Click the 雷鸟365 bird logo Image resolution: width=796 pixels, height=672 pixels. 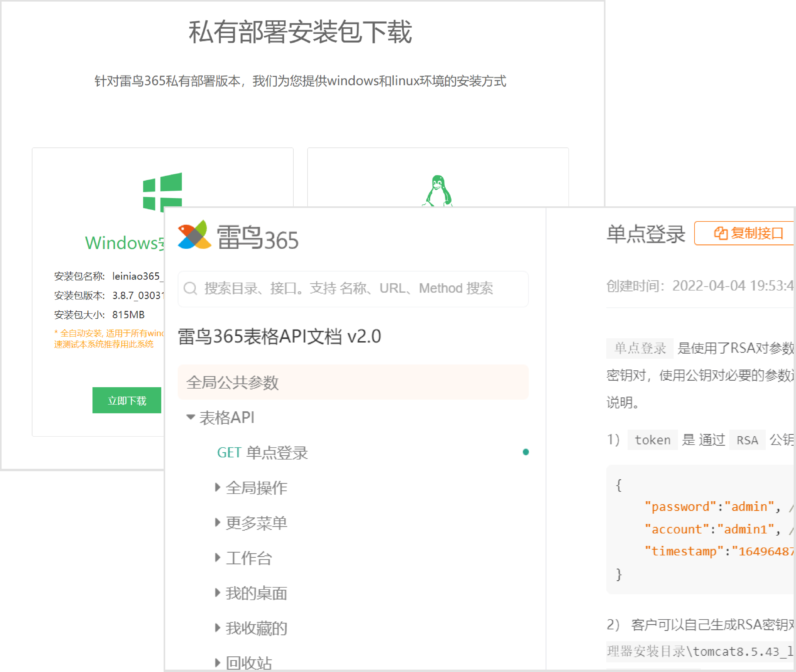(194, 235)
